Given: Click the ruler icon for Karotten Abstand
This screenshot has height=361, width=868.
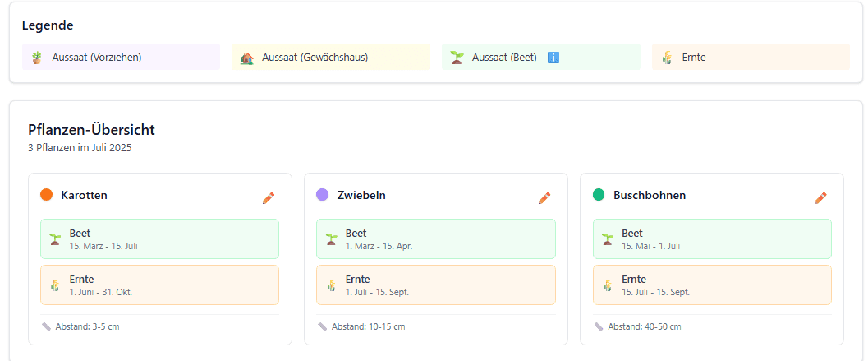Looking at the screenshot, I should [x=47, y=326].
